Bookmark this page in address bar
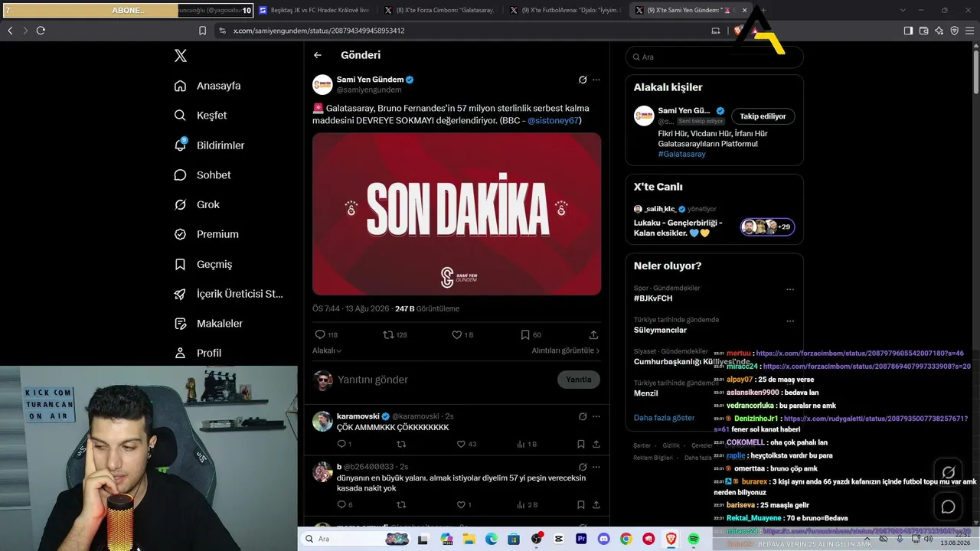The width and height of the screenshot is (980, 551). coord(202,31)
